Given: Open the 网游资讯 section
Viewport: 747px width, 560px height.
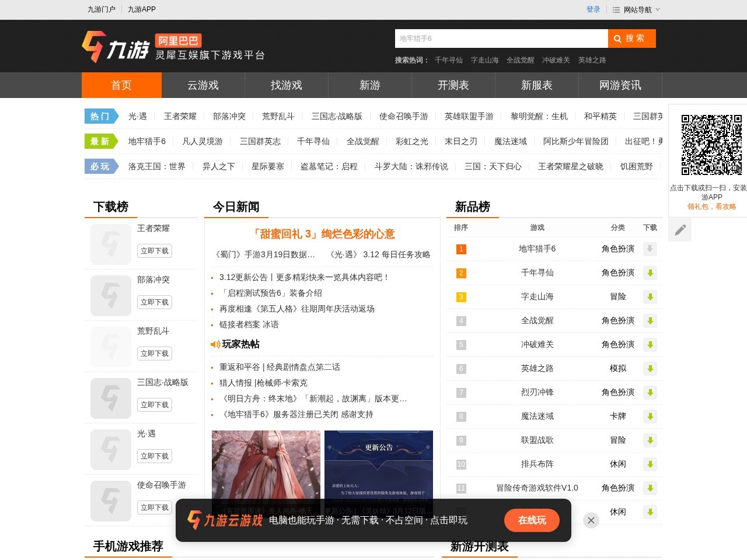Looking at the screenshot, I should point(619,85).
